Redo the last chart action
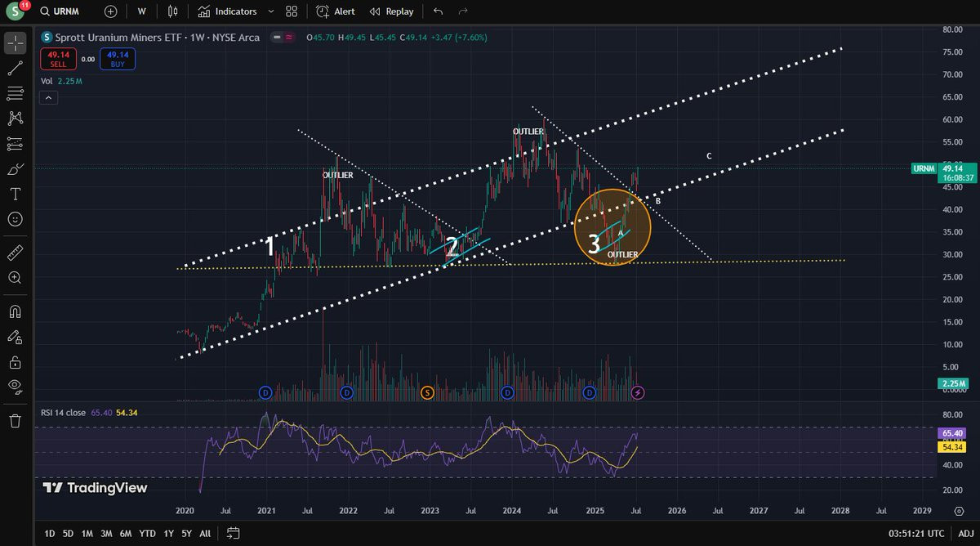 click(x=463, y=11)
